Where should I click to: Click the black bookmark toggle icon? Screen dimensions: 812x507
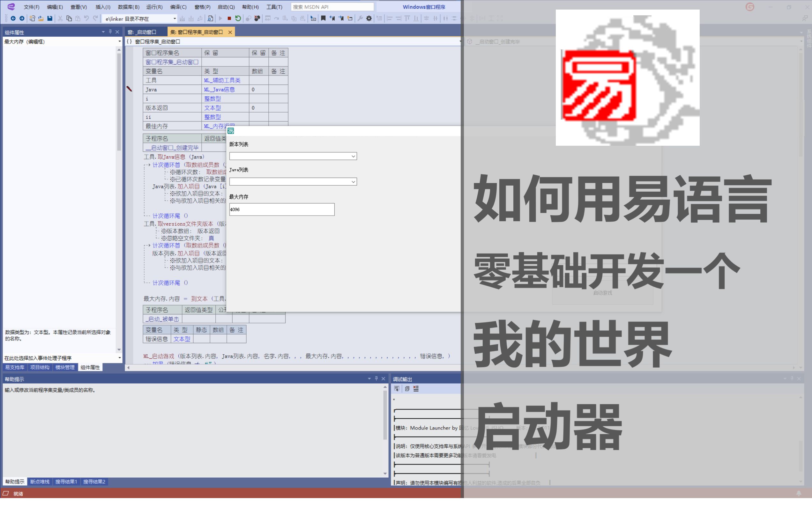(323, 18)
